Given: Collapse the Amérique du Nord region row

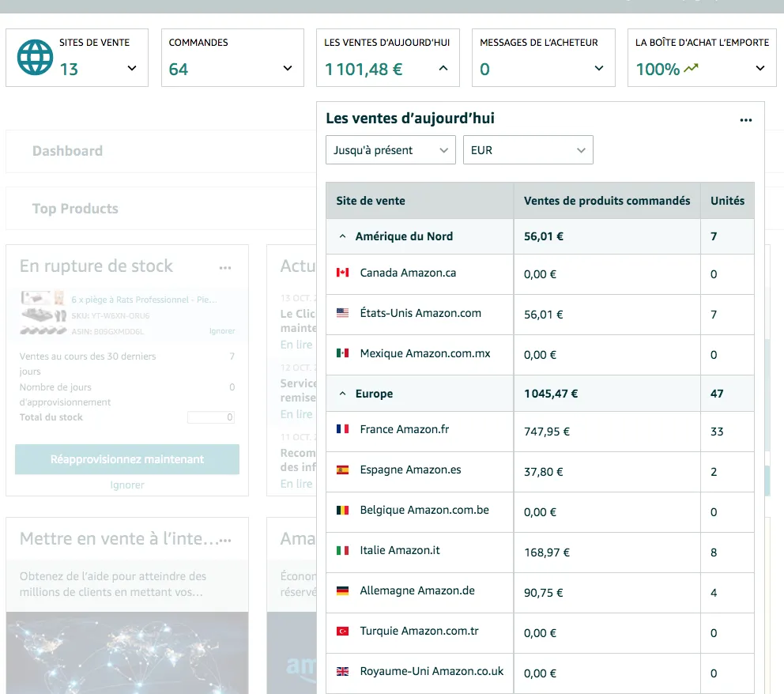Looking at the screenshot, I should click(342, 236).
